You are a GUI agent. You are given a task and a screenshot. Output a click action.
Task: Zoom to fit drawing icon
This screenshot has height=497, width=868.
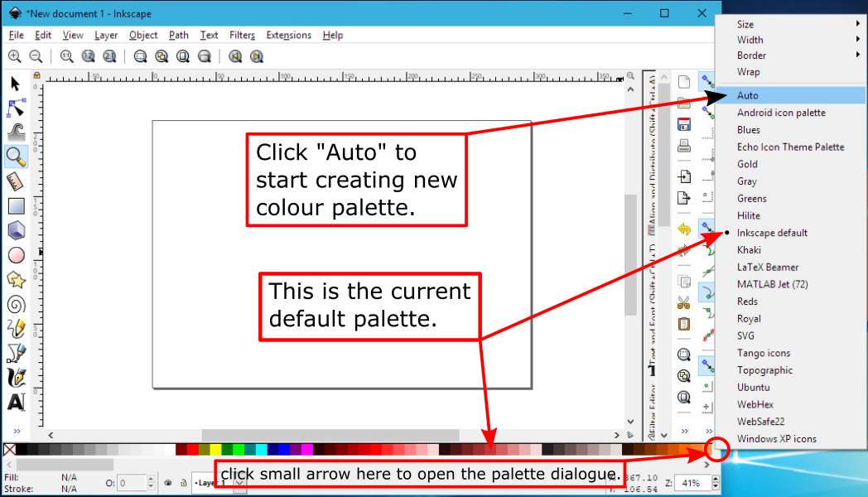coord(162,56)
